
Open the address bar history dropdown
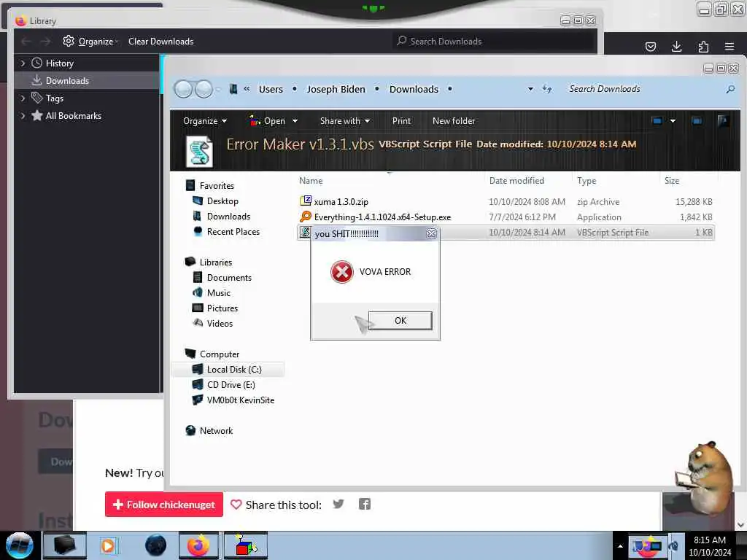pos(530,89)
